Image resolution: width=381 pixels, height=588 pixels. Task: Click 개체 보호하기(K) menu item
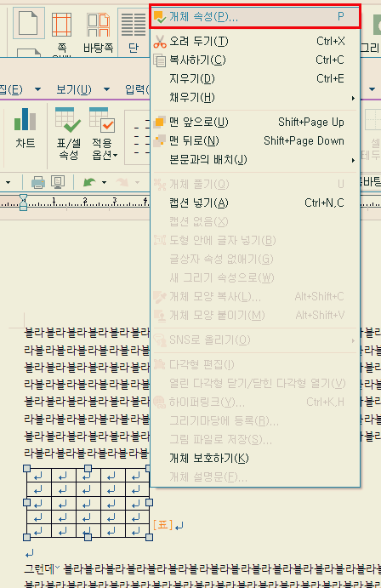click(255, 459)
